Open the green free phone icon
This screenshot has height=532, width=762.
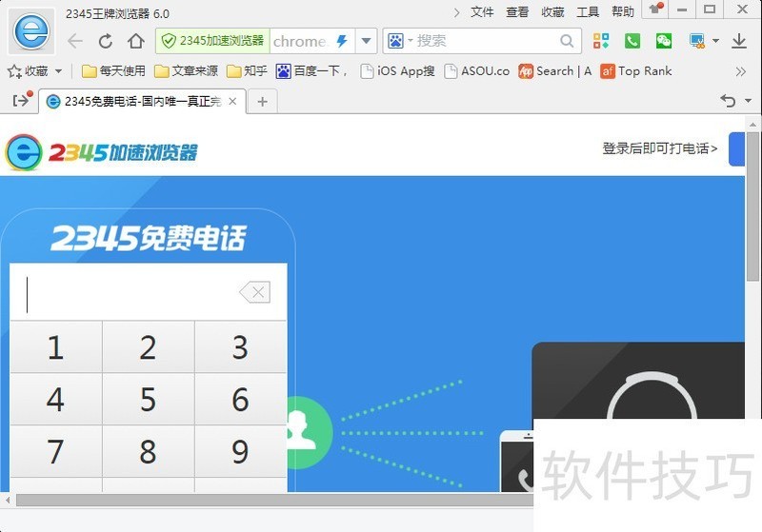[632, 41]
